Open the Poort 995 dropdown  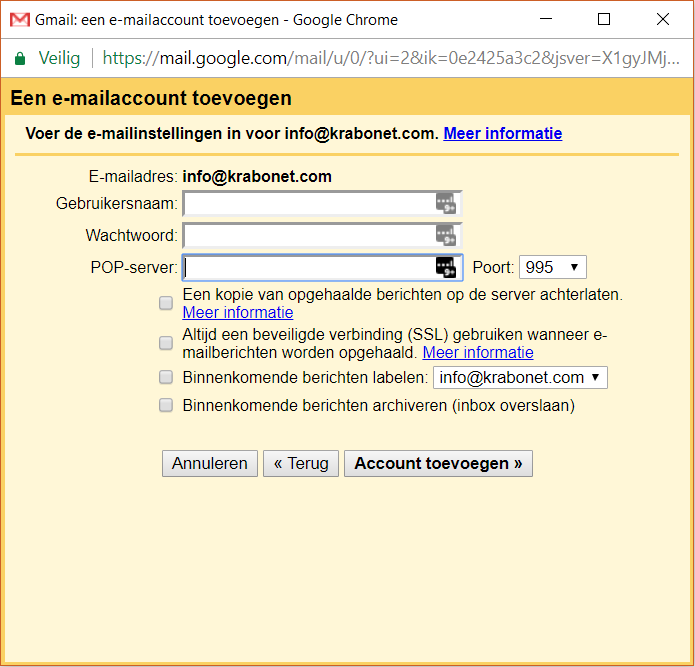click(552, 267)
